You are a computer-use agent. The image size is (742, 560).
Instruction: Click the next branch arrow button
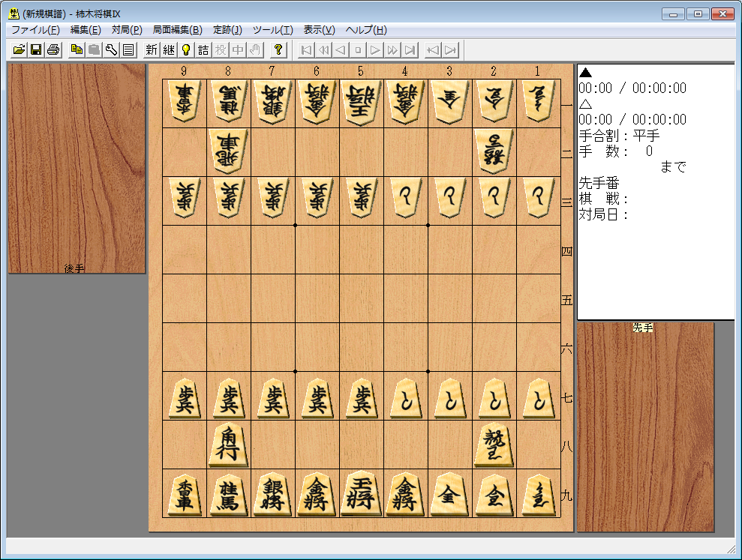pos(450,49)
